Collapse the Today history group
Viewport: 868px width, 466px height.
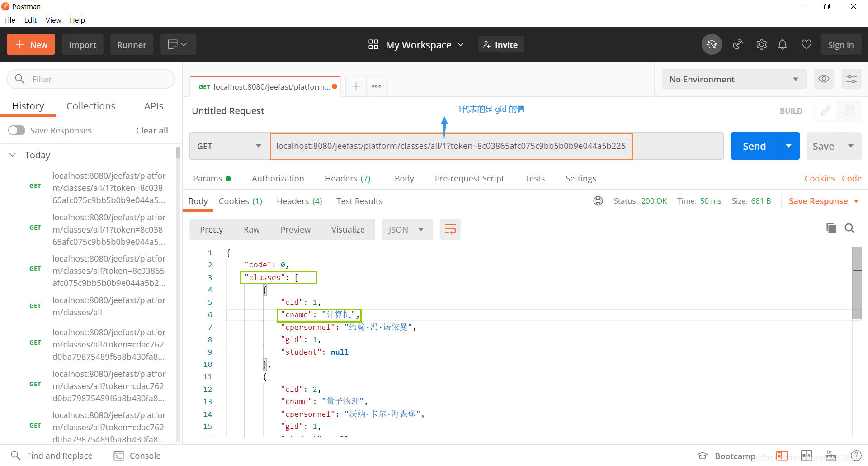tap(13, 155)
